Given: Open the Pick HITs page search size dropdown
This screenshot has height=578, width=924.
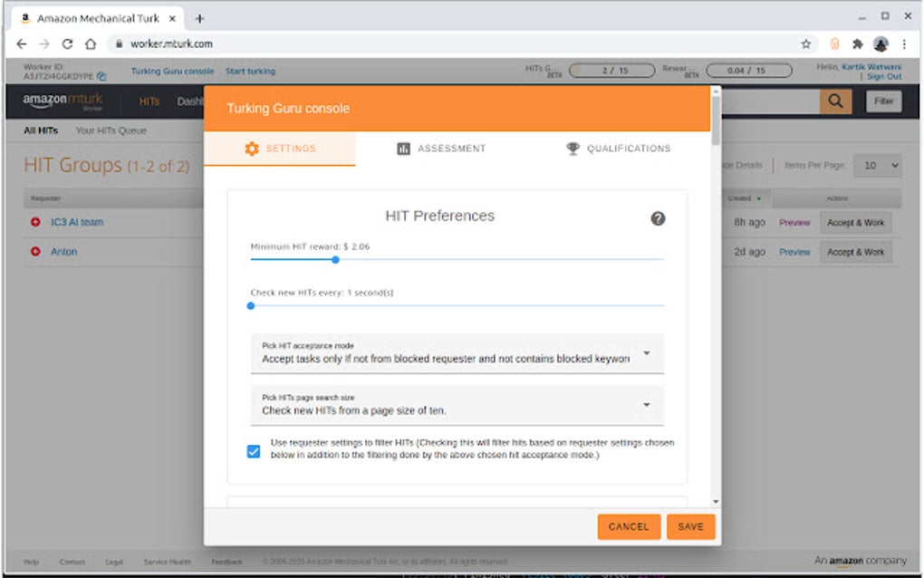Looking at the screenshot, I should click(x=457, y=405).
